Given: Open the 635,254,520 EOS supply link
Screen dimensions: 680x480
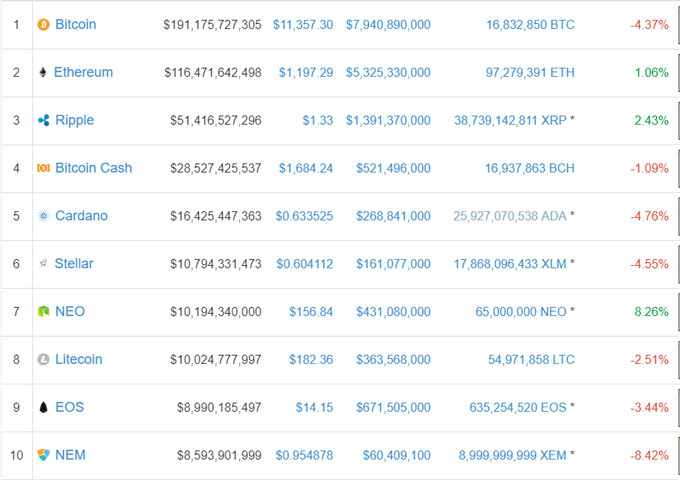Looking at the screenshot, I should pyautogui.click(x=518, y=407).
